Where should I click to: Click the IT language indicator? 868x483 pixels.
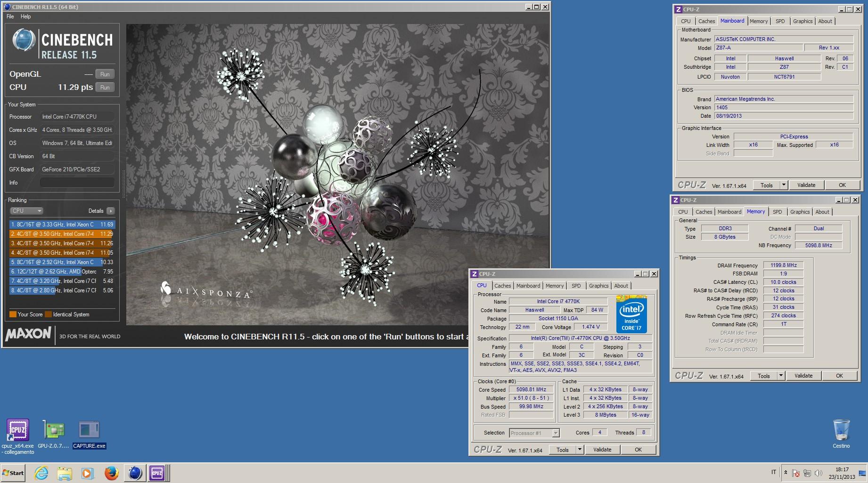774,472
